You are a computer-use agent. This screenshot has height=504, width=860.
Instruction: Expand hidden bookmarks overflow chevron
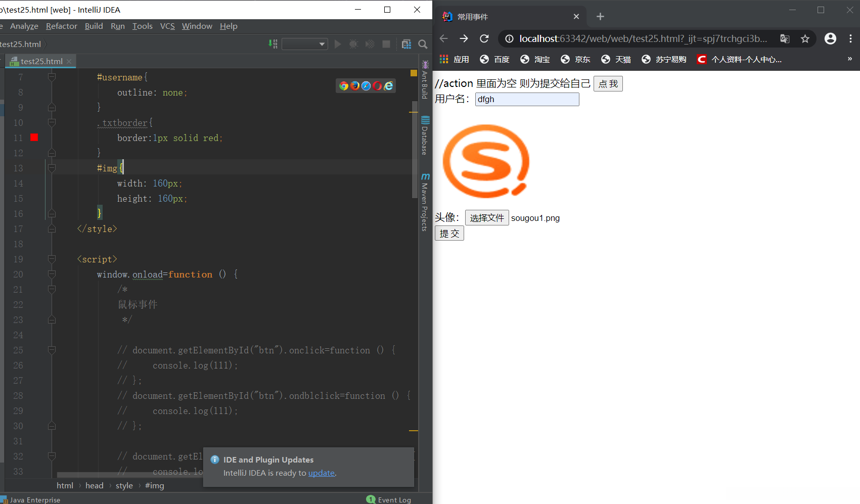pyautogui.click(x=849, y=59)
